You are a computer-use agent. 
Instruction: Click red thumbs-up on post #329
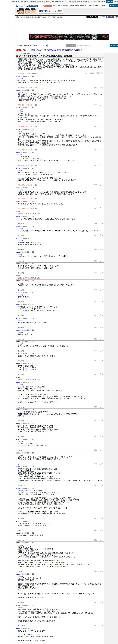pyautogui.click(x=95, y=223)
